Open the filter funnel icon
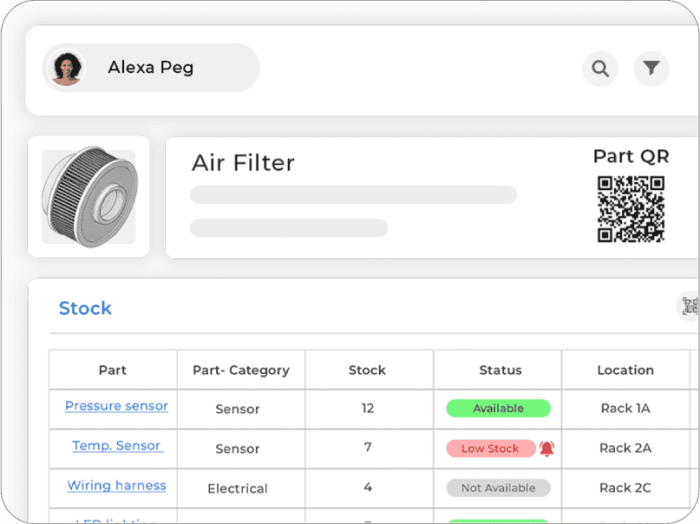This screenshot has width=700, height=524. click(651, 69)
